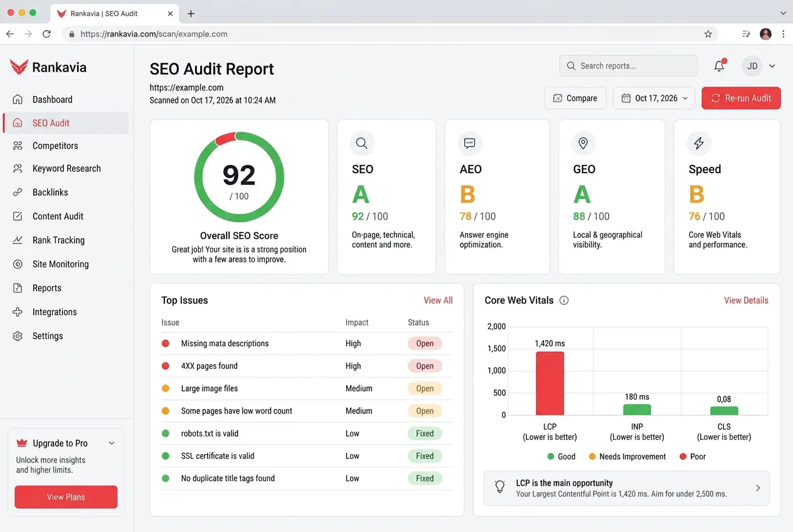The image size is (793, 532).
Task: Click the browser forward arrow
Action: [28, 34]
